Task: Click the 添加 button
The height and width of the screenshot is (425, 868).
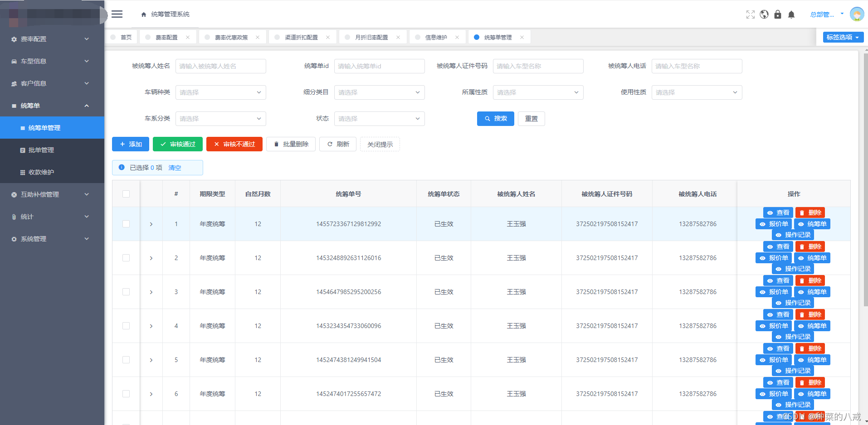Action: coord(131,144)
